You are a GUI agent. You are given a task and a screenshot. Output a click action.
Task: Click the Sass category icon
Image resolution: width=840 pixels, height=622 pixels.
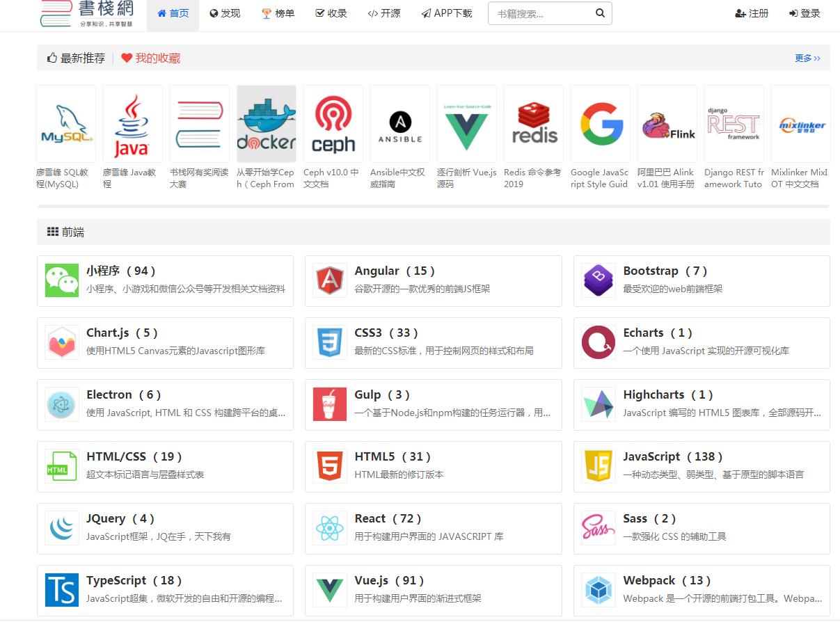pyautogui.click(x=598, y=529)
